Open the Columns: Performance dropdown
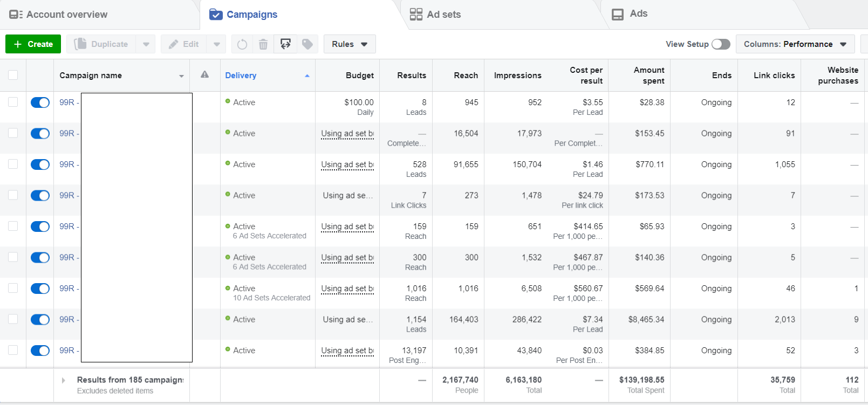The image size is (868, 405). pos(795,44)
